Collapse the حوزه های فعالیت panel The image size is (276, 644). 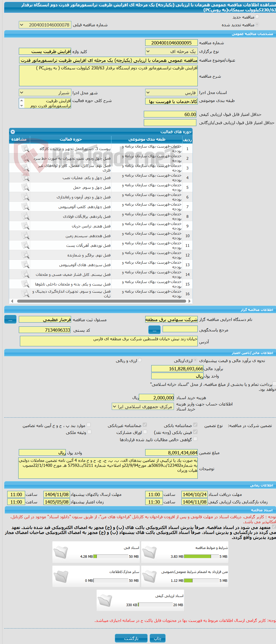coord(13,132)
